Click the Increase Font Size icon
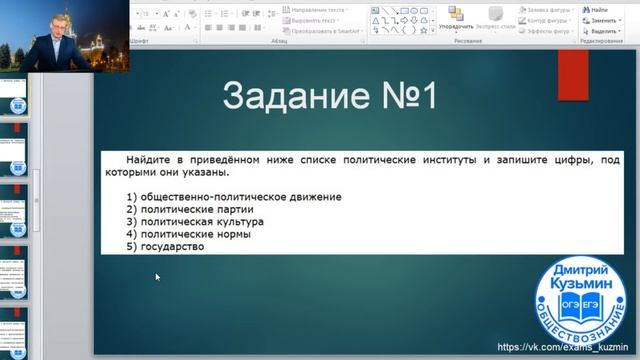The height and width of the screenshot is (360, 640). [166, 14]
